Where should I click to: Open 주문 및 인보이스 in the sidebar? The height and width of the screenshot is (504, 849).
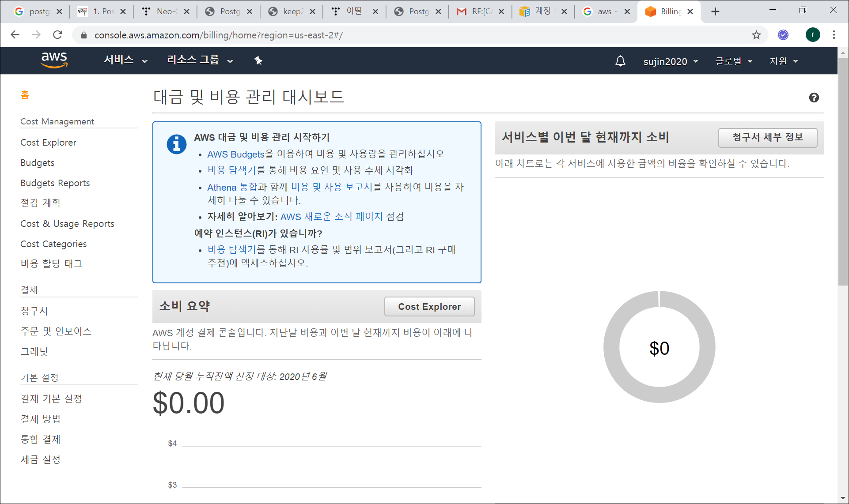(56, 331)
